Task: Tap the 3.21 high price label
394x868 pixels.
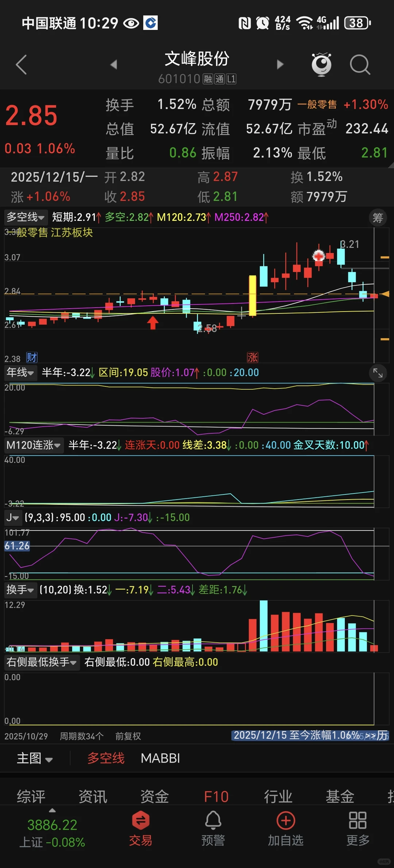Action: click(350, 244)
